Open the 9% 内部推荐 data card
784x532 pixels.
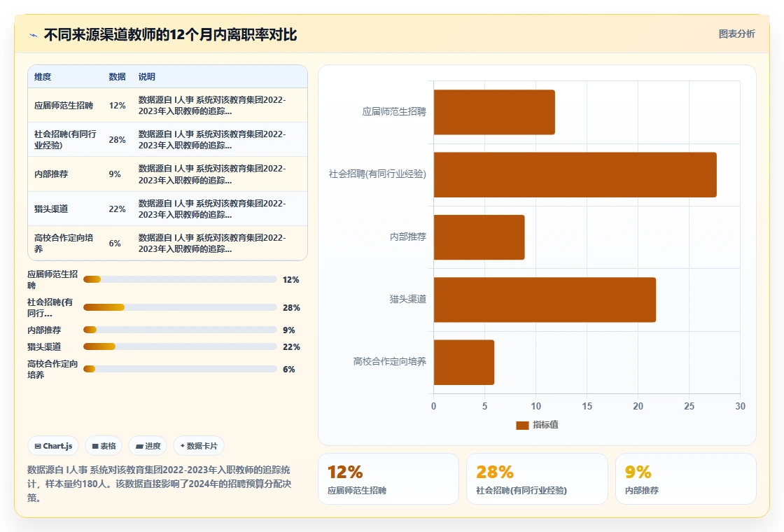click(685, 479)
